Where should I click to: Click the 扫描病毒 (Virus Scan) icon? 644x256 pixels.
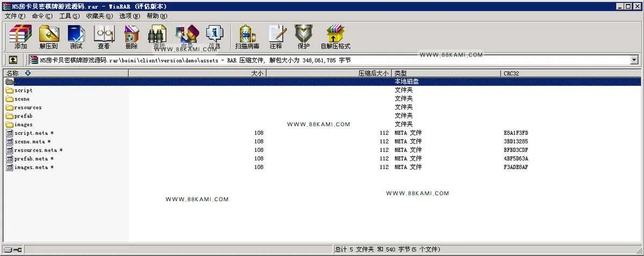[x=247, y=37]
